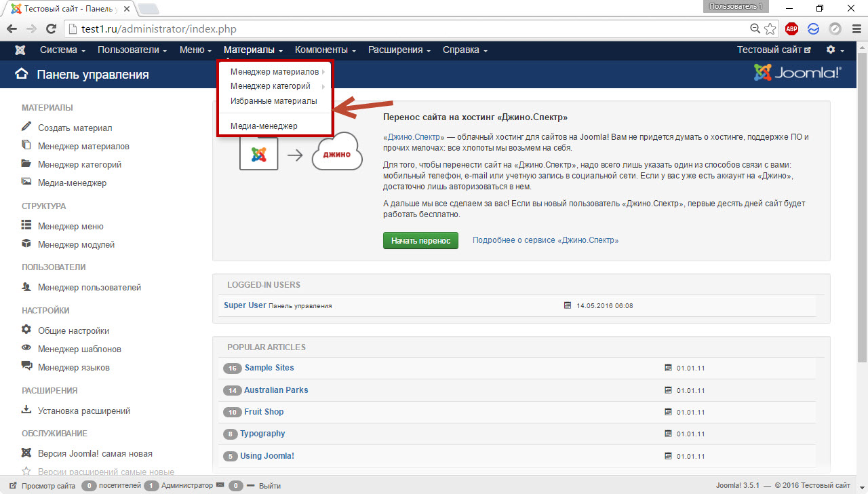This screenshot has width=868, height=494.
Task: Click the Joomla logo icon in top menu
Action: click(20, 50)
